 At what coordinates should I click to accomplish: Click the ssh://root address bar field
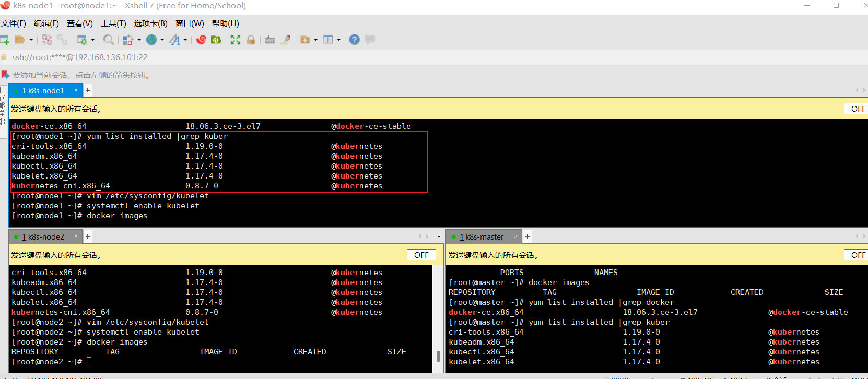433,57
